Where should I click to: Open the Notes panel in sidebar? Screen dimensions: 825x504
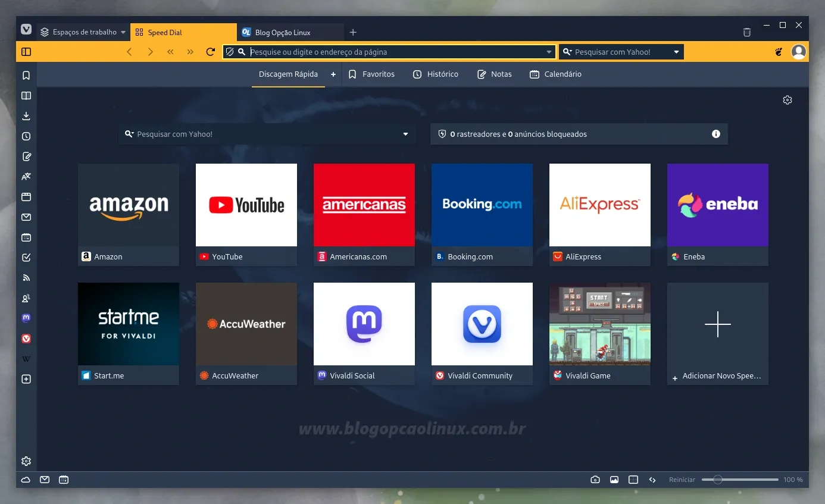26,156
